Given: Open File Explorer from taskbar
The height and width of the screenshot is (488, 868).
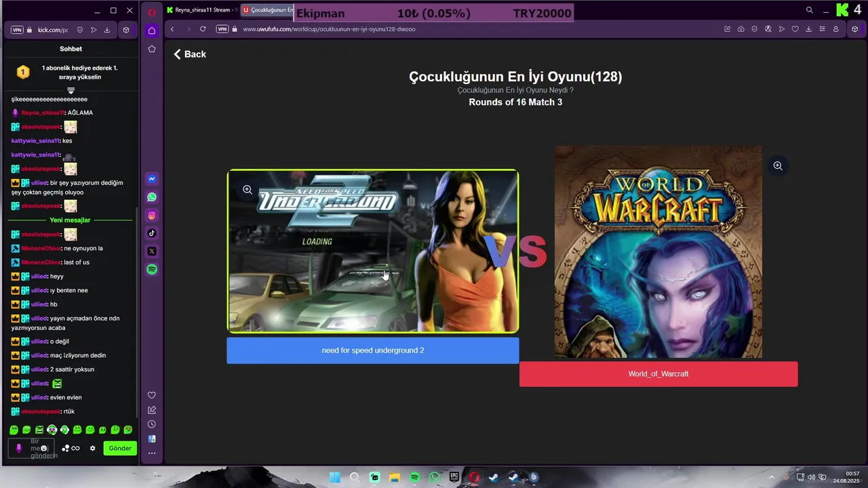Looking at the screenshot, I should pos(395,477).
